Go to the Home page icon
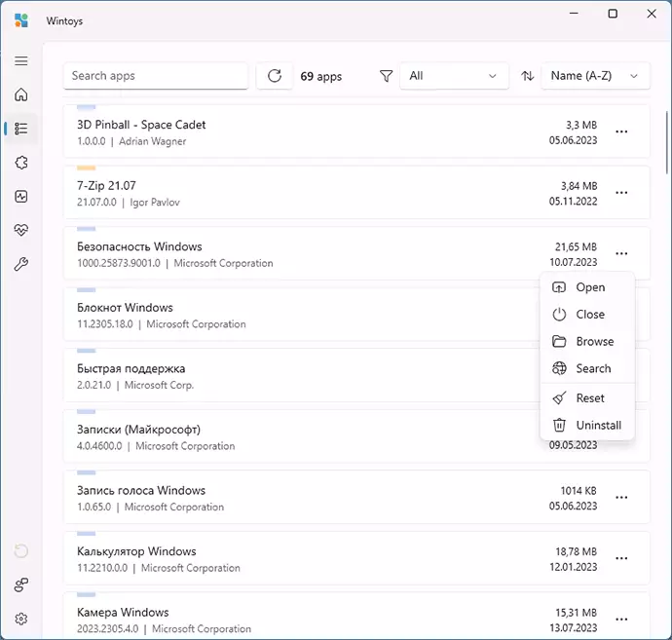Screen dimensions: 672x640 21,94
